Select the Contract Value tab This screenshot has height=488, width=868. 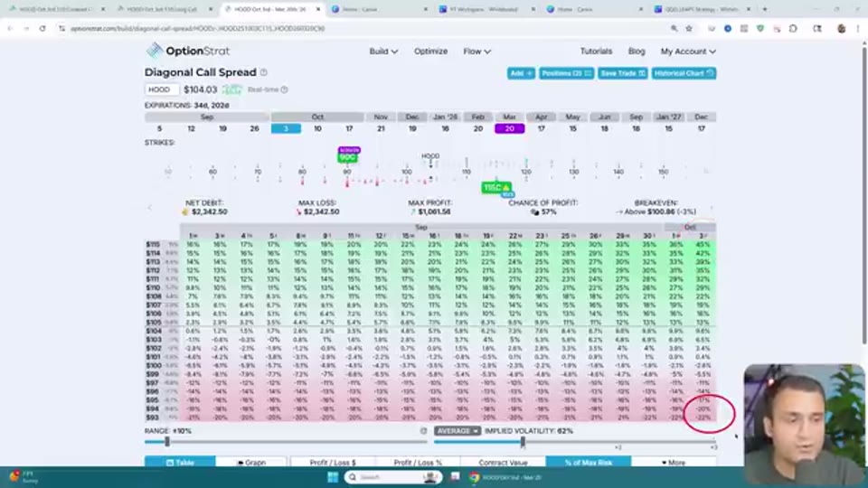pos(504,462)
